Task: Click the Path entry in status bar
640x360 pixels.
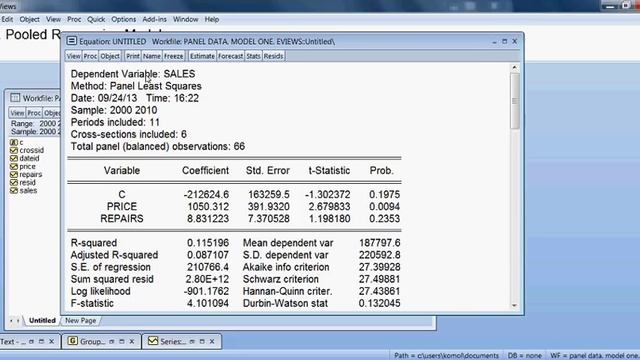Action: pyautogui.click(x=446, y=356)
